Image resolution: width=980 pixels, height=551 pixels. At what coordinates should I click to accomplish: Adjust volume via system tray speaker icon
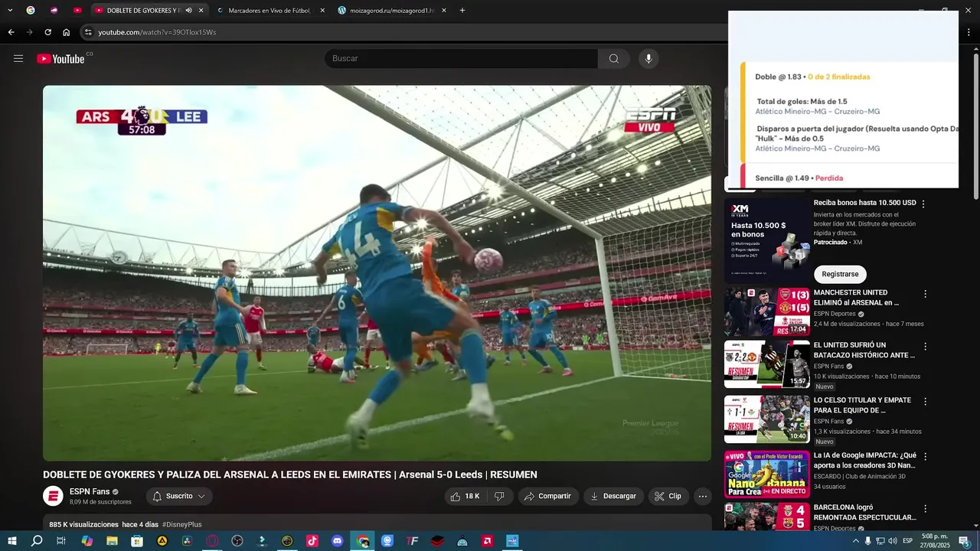tap(893, 541)
